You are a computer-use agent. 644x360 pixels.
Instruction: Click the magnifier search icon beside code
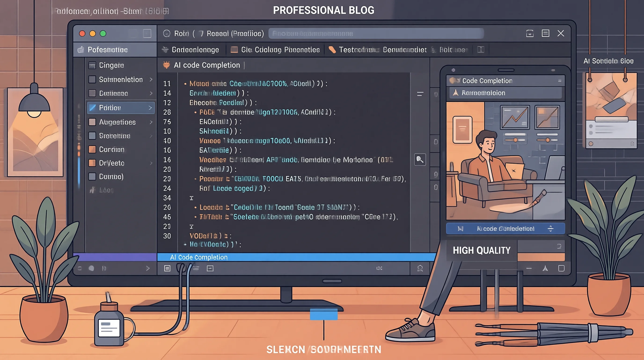click(x=420, y=159)
